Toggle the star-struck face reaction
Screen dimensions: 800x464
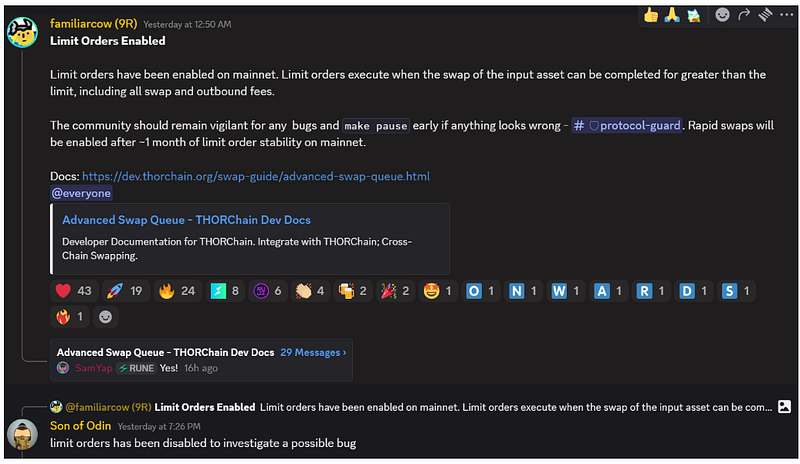click(438, 291)
